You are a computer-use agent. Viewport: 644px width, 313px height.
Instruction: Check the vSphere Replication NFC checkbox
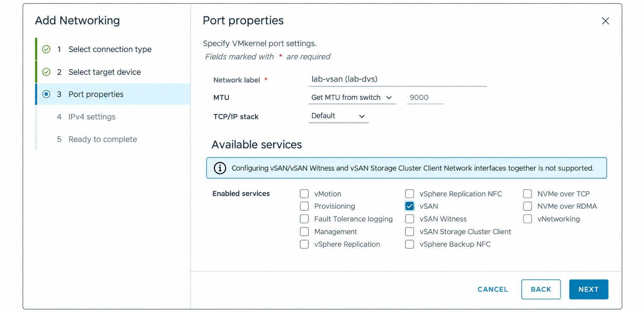click(x=409, y=194)
